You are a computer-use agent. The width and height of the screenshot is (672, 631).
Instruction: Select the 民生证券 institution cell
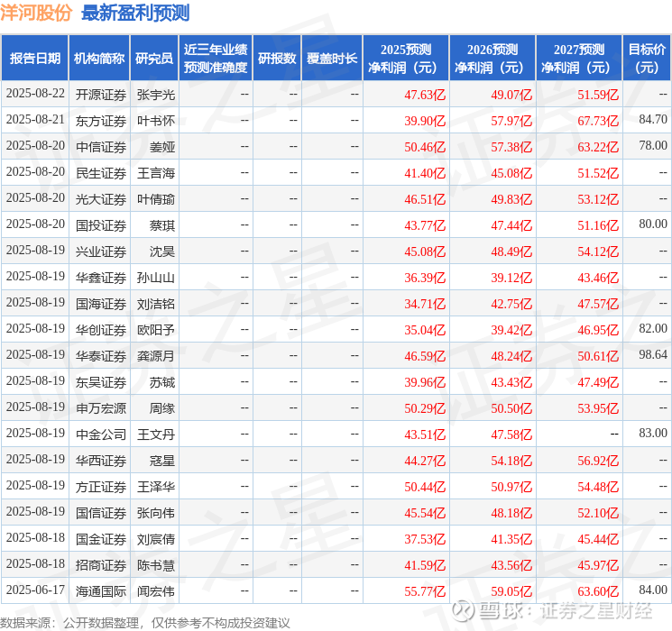[101, 173]
